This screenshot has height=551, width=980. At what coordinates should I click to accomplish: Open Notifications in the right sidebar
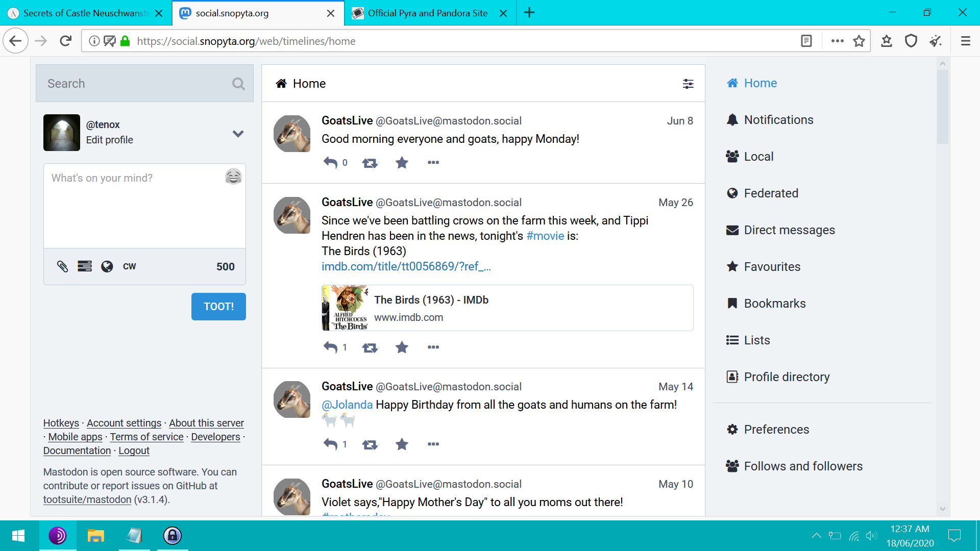tap(778, 120)
